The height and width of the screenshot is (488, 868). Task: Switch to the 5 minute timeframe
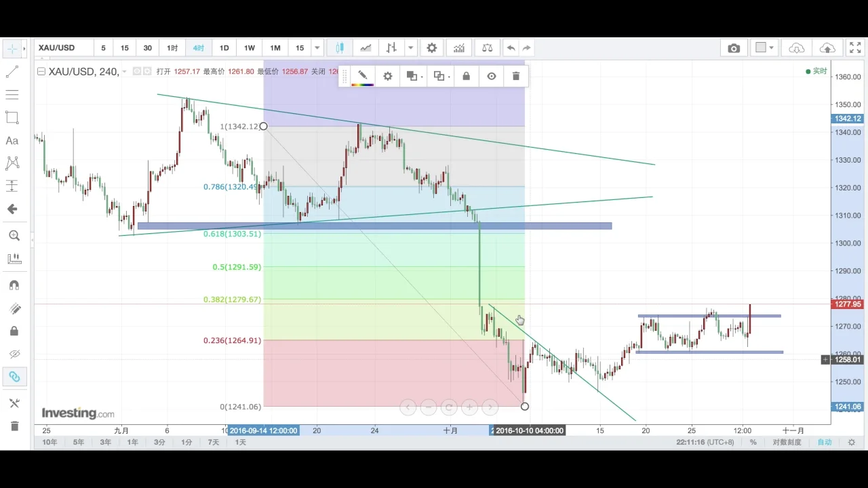pos(103,48)
